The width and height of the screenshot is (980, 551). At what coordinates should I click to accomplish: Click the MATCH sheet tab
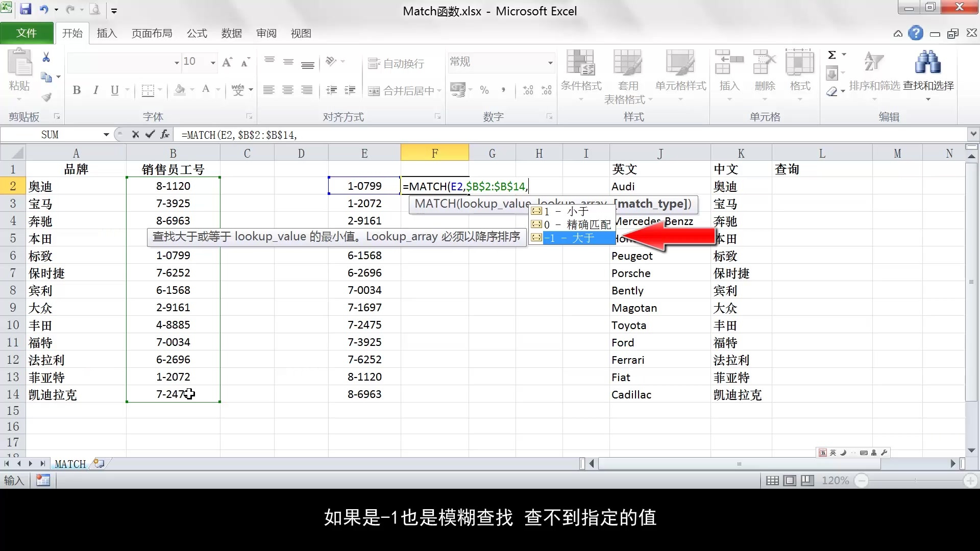70,464
